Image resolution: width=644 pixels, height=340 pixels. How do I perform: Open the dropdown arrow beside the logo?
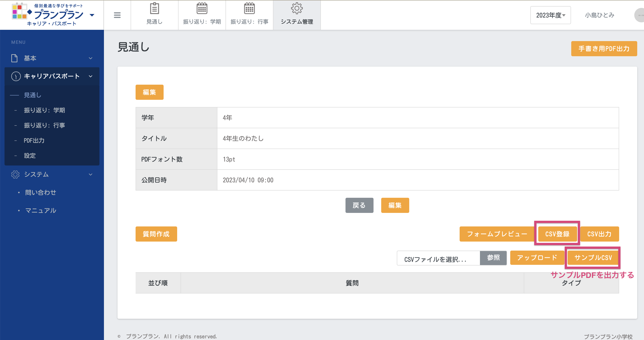[92, 15]
